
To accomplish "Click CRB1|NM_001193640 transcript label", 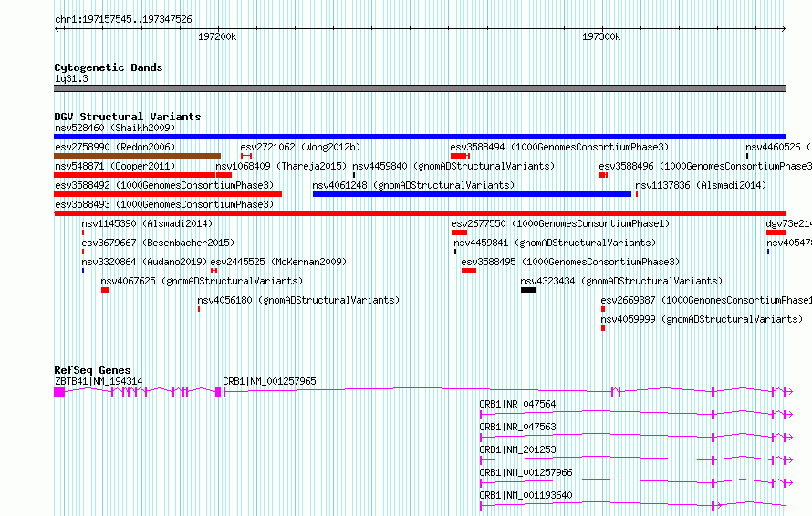I will pyautogui.click(x=526, y=495).
